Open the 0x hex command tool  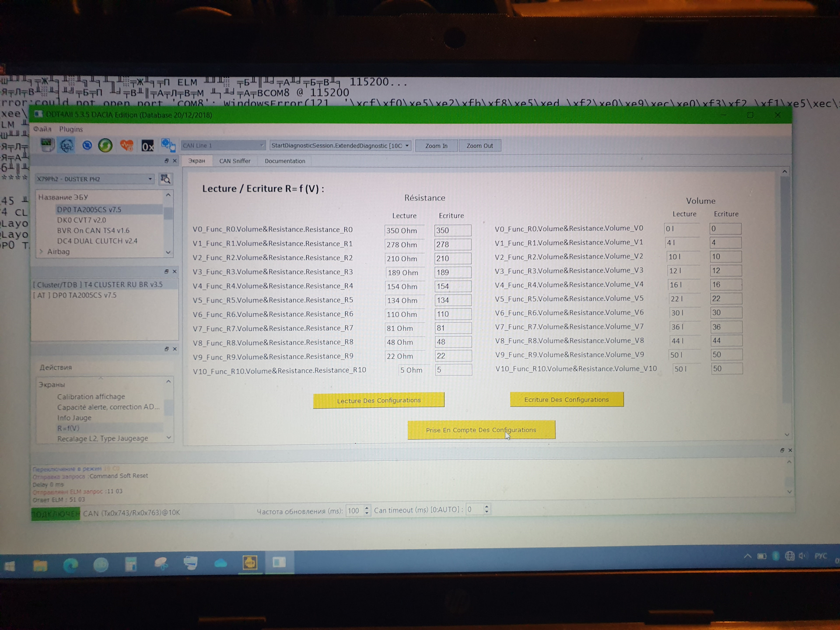click(x=147, y=146)
